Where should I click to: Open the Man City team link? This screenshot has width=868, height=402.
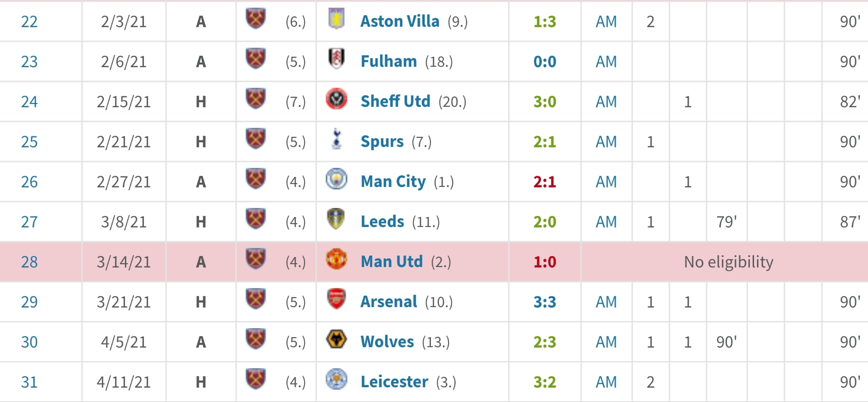(393, 182)
